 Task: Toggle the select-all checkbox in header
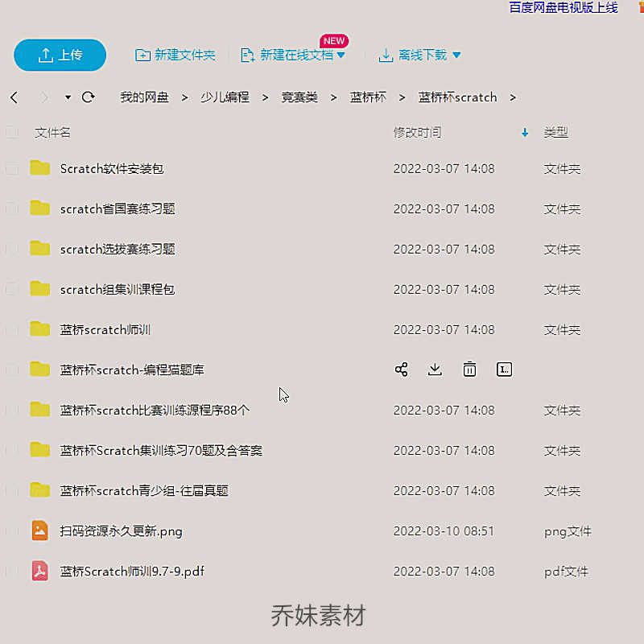[x=12, y=133]
